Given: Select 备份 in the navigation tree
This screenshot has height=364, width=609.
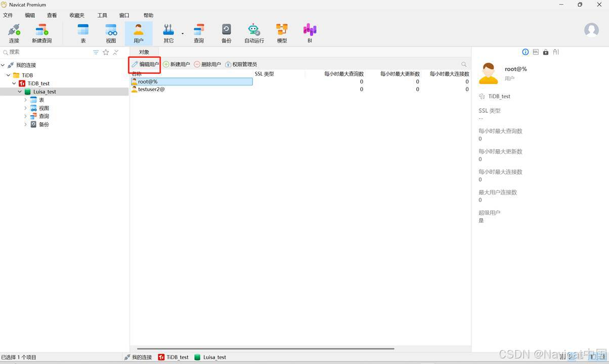Looking at the screenshot, I should tap(44, 124).
